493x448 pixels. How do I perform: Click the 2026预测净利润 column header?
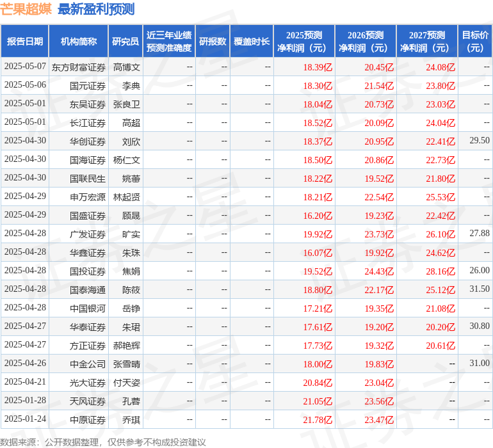[x=366, y=42]
